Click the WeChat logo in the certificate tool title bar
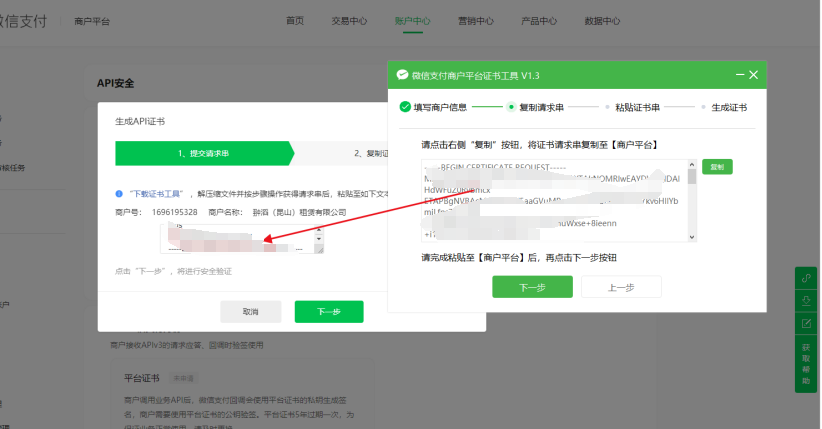Screen dimensions: 822x429 pos(402,75)
